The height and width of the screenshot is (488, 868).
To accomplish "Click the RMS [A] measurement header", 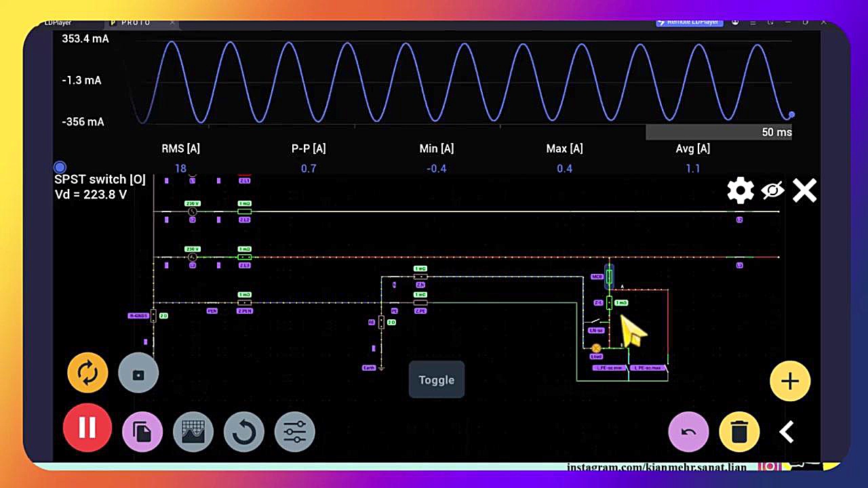I will click(x=180, y=148).
